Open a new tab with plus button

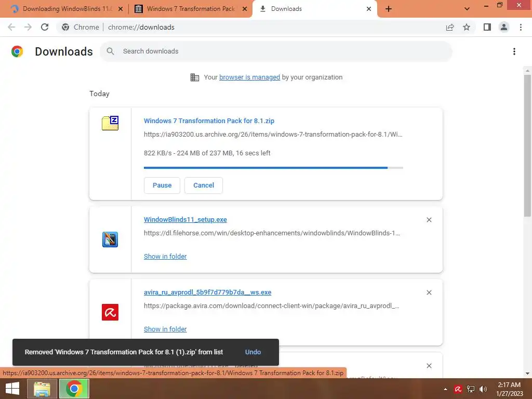tap(389, 9)
